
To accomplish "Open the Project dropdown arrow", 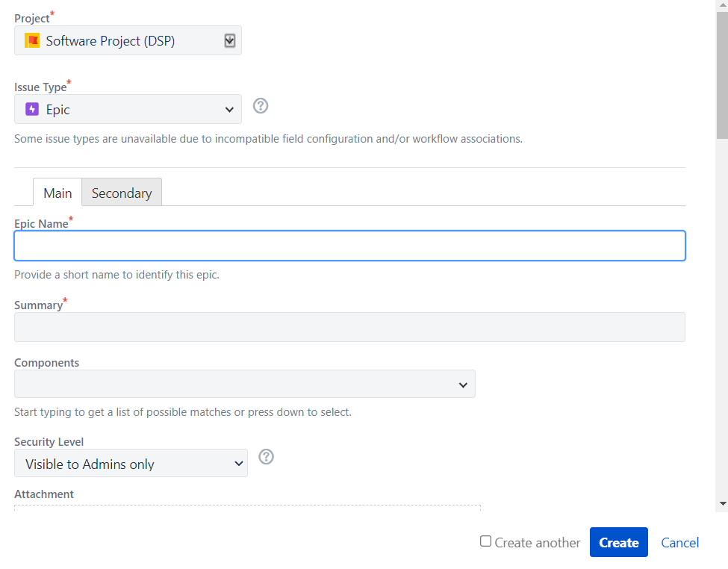I will [x=230, y=41].
